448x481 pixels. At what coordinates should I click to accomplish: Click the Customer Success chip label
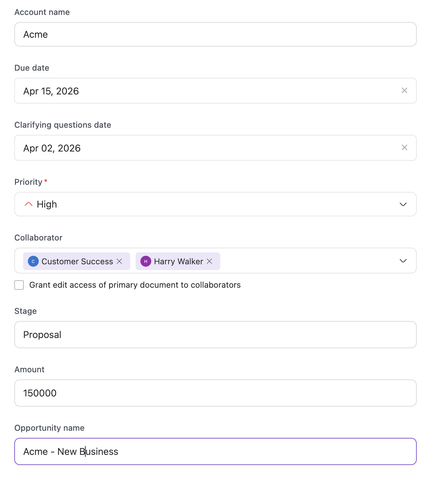point(77,261)
